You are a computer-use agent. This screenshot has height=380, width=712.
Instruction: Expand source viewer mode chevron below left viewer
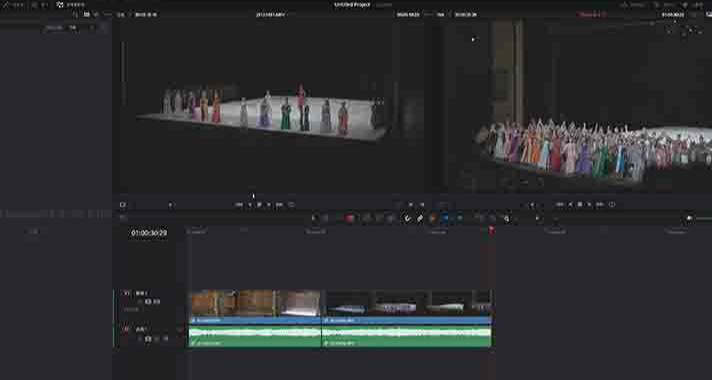point(171,205)
